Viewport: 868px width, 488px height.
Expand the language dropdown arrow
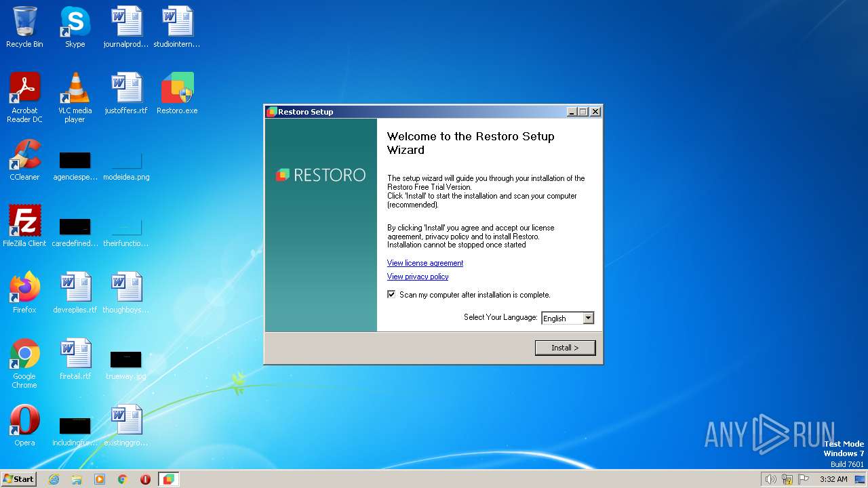(x=588, y=318)
